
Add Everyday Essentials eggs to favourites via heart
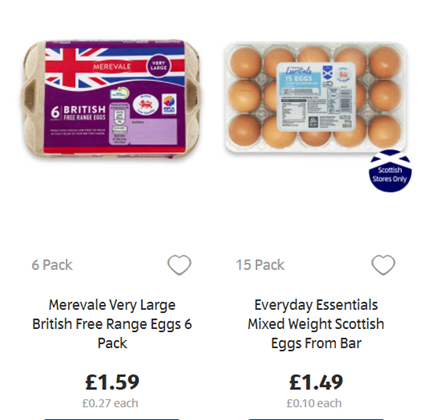tap(383, 265)
